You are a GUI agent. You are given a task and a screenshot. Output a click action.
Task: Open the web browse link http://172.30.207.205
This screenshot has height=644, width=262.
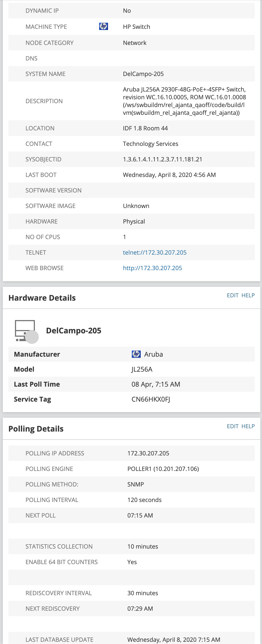coord(152,268)
